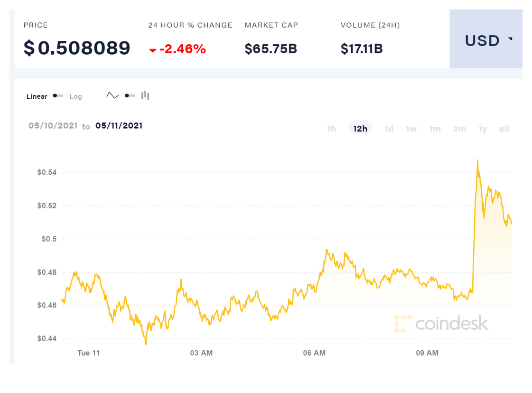Select the Log scale label
Viewport: 532px width, 393px height.
click(75, 96)
